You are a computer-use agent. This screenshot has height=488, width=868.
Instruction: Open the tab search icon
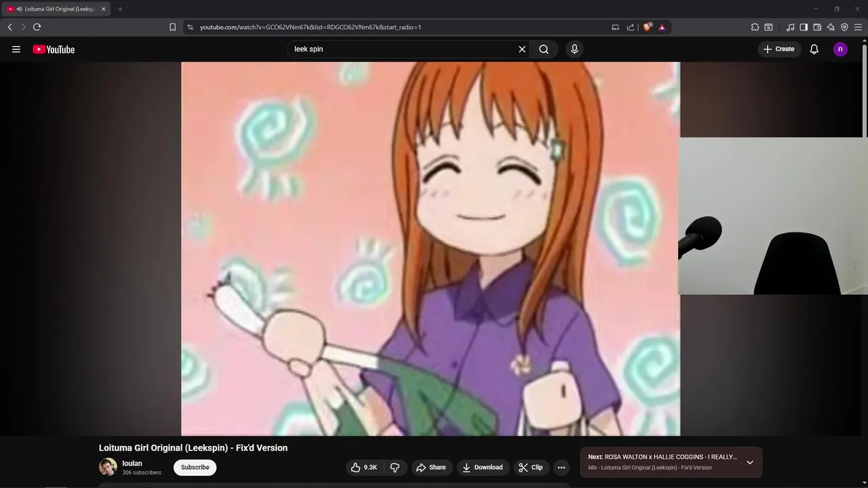point(768,27)
